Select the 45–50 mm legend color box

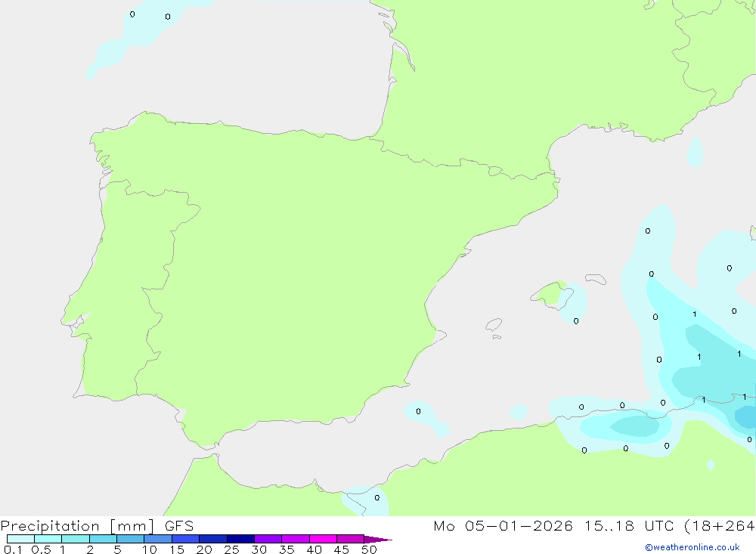pyautogui.click(x=351, y=539)
